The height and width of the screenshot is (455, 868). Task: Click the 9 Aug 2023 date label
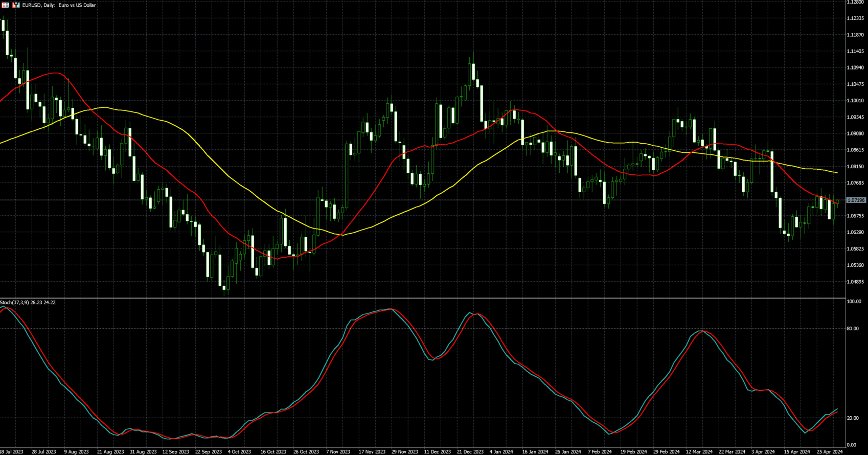point(77,452)
